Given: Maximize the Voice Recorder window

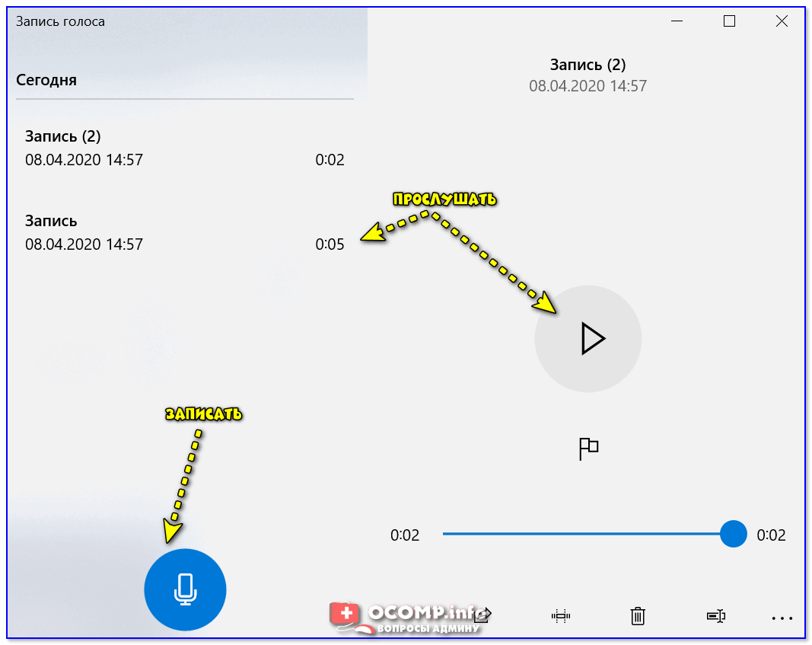Looking at the screenshot, I should pos(729,21).
